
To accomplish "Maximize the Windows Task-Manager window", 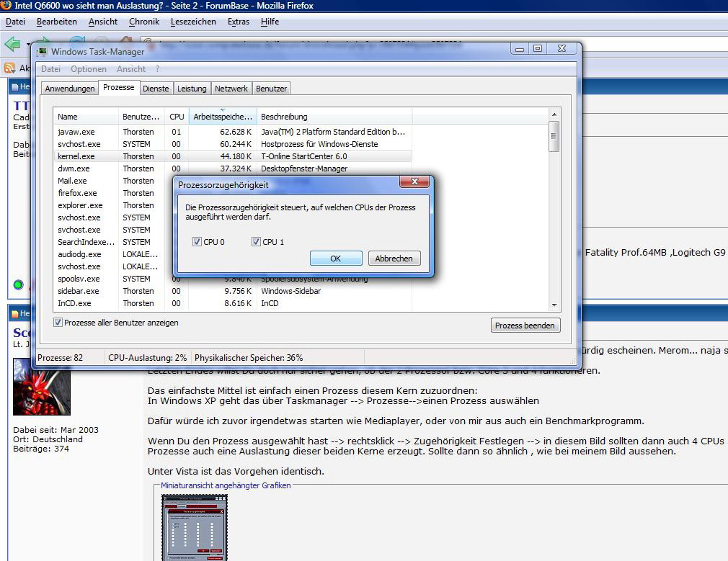I will 537,48.
